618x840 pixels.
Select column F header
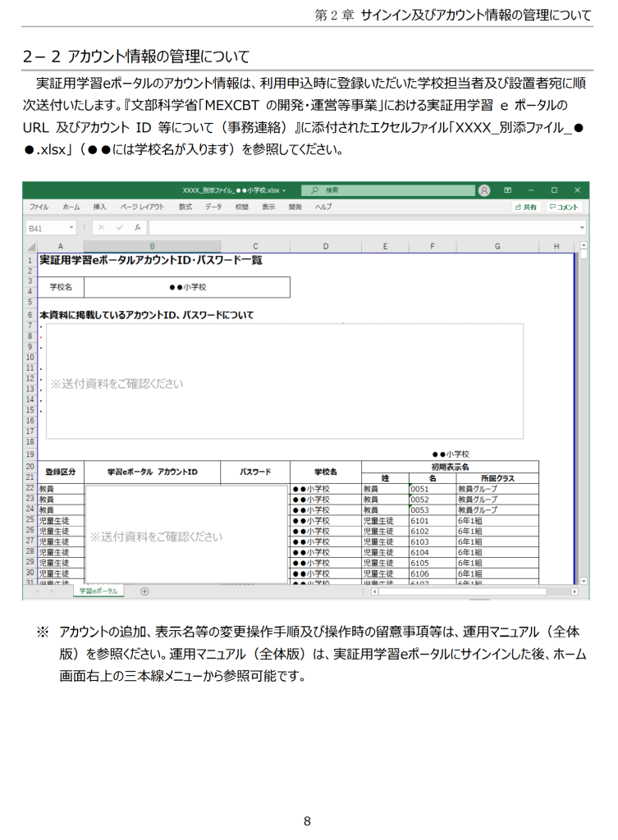(x=433, y=246)
